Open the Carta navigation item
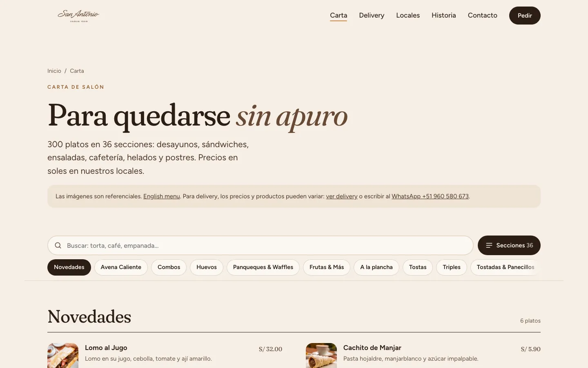 (x=339, y=16)
